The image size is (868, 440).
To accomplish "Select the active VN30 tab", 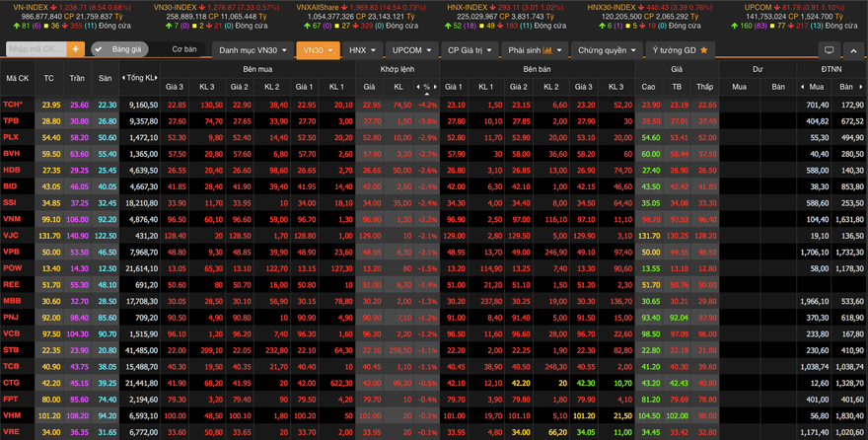I will click(317, 49).
